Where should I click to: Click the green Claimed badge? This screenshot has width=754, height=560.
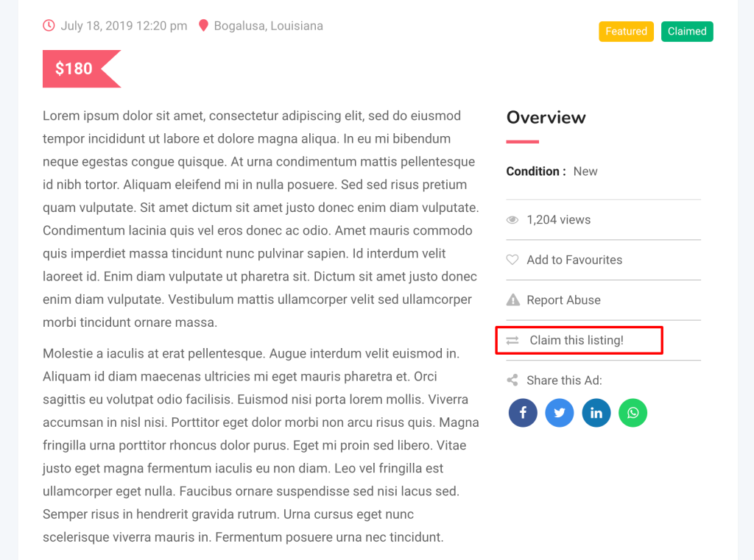pos(687,31)
